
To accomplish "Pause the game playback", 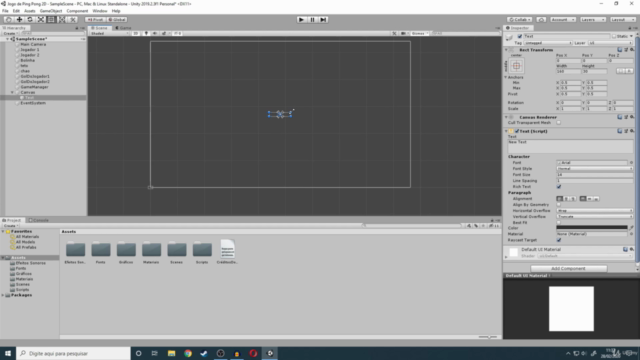I will [x=312, y=20].
